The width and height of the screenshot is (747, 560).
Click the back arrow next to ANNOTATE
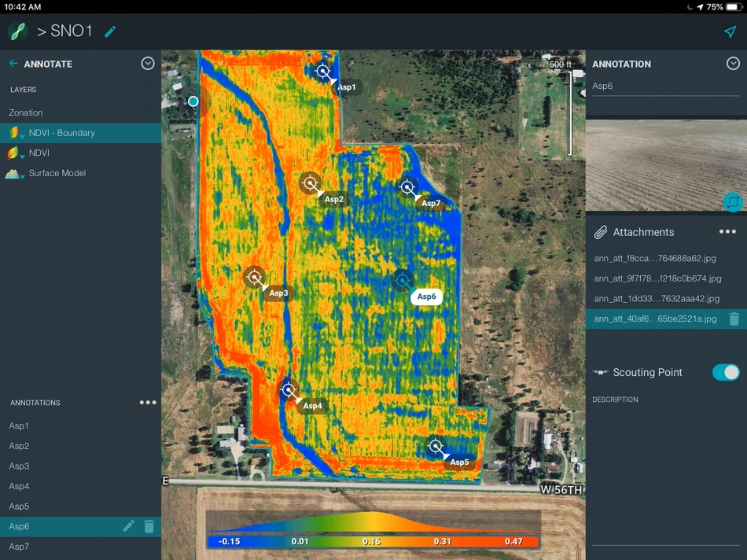tap(13, 64)
